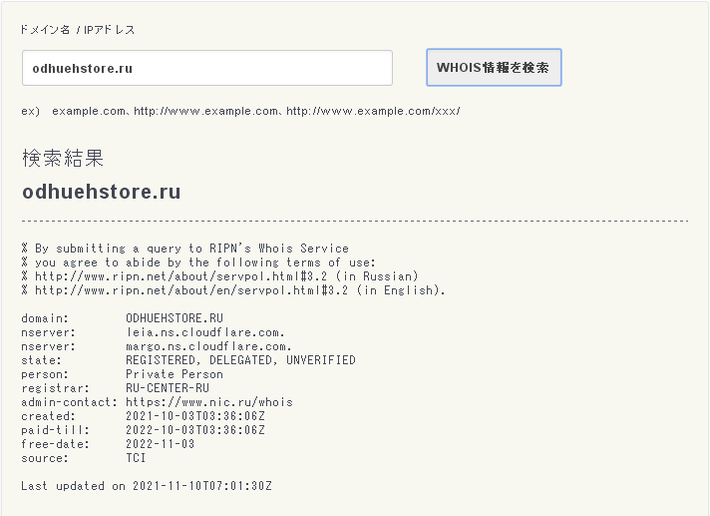Click the created date 2021-10-03T03:36:06Z

click(195, 416)
